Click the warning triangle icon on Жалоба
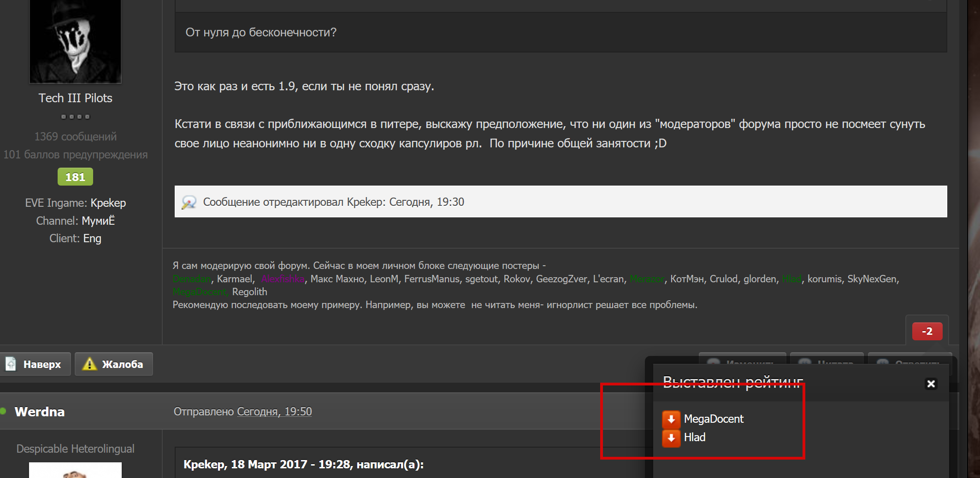The image size is (980, 478). click(89, 364)
